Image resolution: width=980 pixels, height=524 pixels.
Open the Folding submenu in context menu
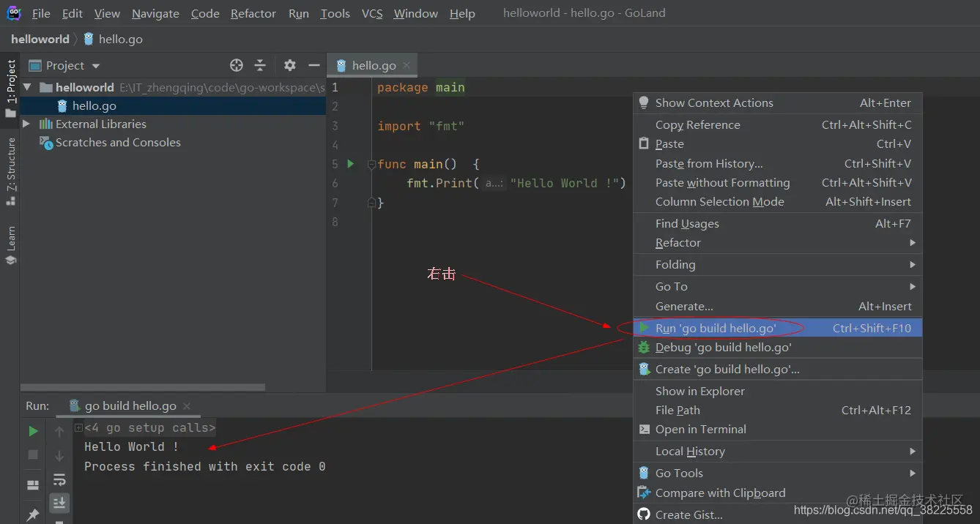coord(777,264)
